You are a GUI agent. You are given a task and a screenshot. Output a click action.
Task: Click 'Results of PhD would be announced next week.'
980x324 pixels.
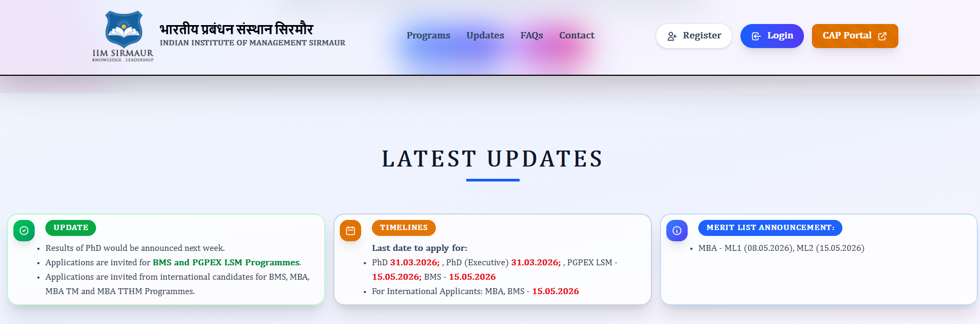coord(135,248)
